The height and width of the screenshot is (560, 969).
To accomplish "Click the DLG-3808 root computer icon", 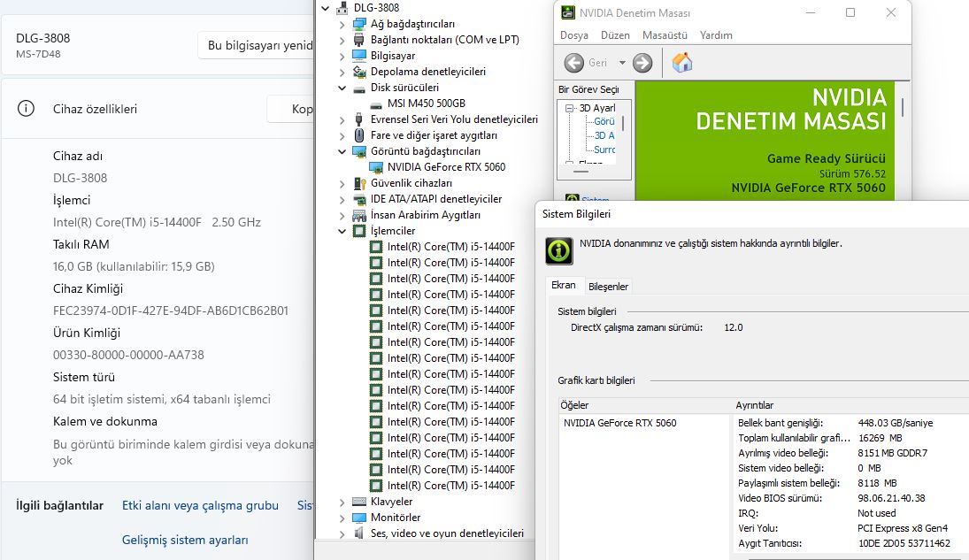I will click(x=342, y=8).
